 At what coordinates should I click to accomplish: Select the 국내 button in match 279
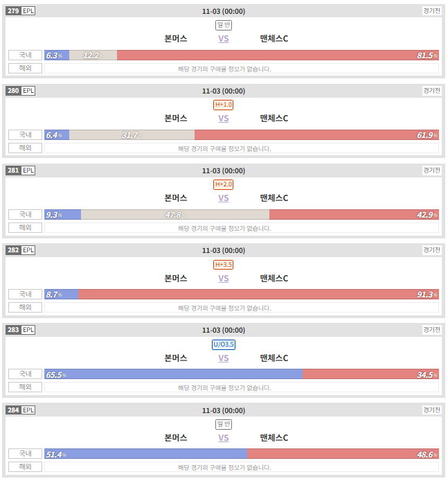point(25,55)
